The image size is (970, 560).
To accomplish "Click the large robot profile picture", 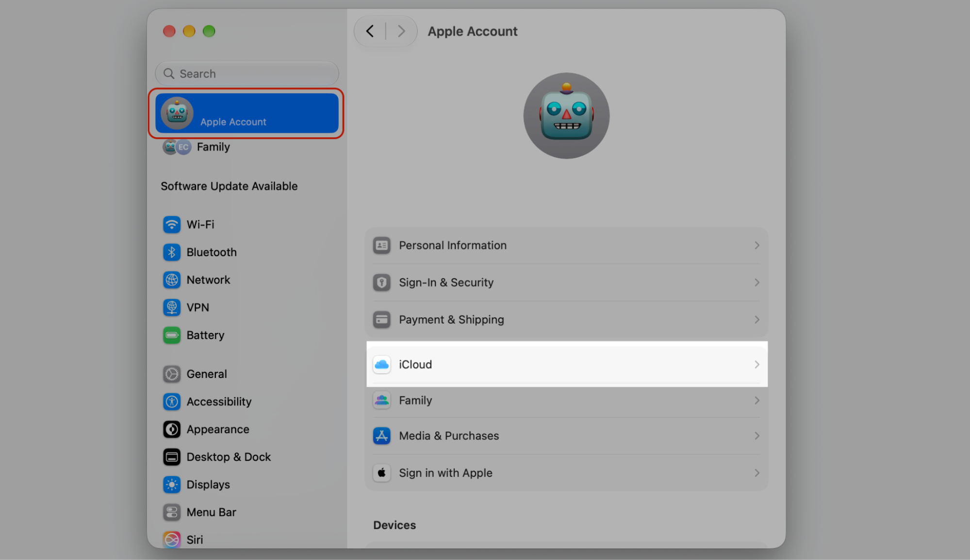I will (x=566, y=115).
